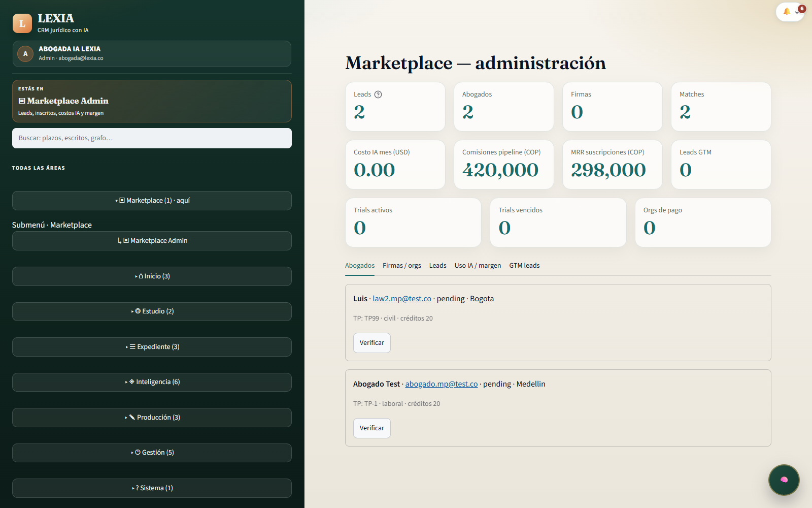Click the 'Estás en Marketplace Admin' banner
This screenshot has width=812, height=508.
pos(152,101)
